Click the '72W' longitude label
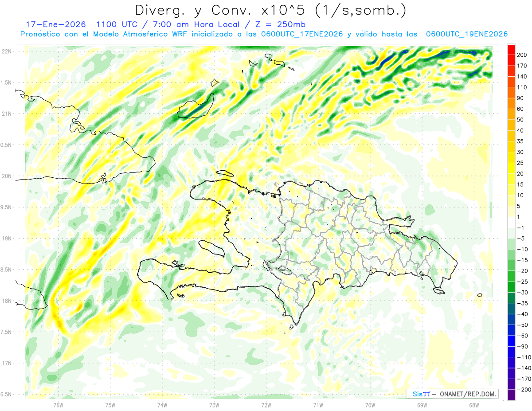Screen dimensions: 532x411 click(x=266, y=405)
